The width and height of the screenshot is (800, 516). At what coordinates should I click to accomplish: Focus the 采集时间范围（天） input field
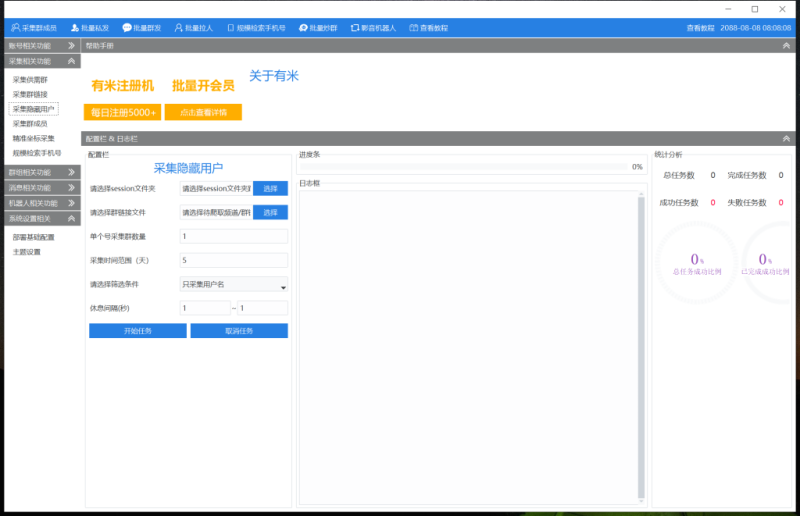[x=234, y=260]
